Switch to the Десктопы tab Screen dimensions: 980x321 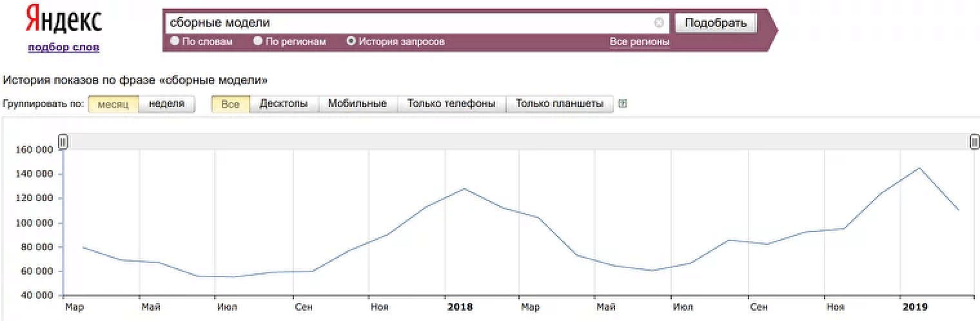(284, 104)
